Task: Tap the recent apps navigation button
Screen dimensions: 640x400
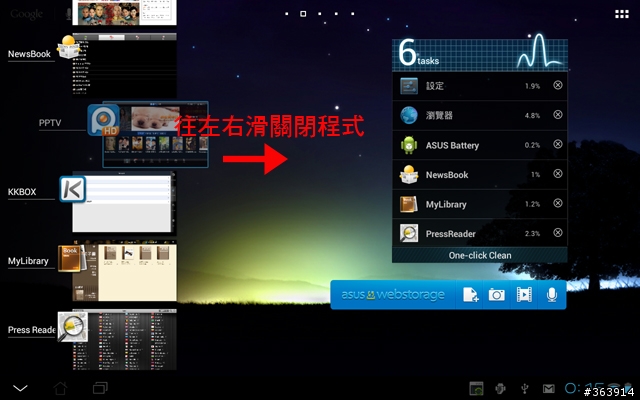Action: (100, 388)
